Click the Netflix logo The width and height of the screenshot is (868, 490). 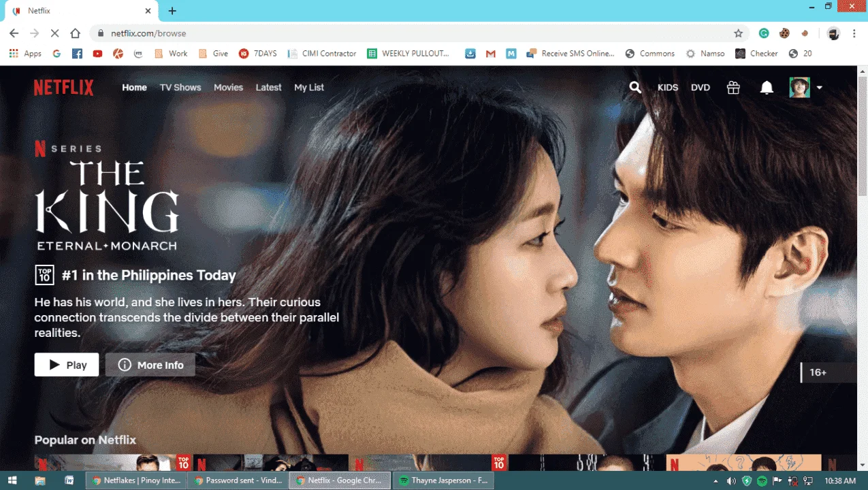pyautogui.click(x=64, y=87)
